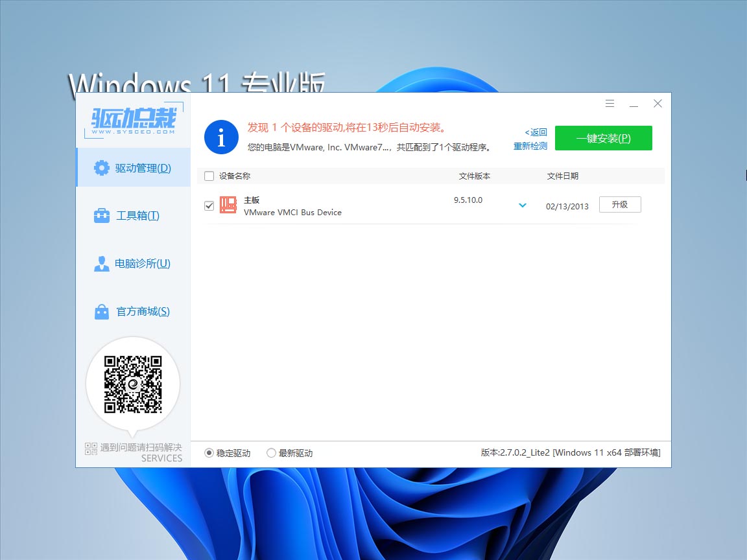Toggle the select-all 设备名称 checkbox
The width and height of the screenshot is (747, 560).
click(209, 176)
